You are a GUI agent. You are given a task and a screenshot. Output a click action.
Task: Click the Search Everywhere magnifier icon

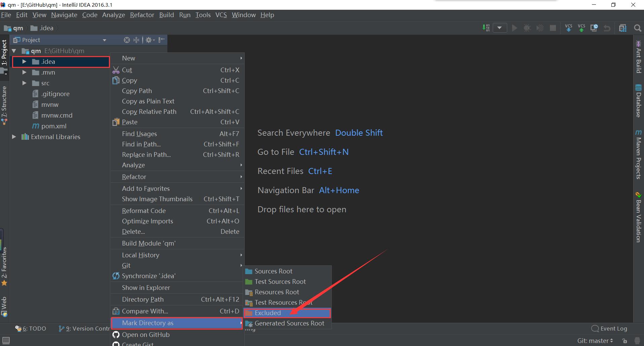(637, 28)
